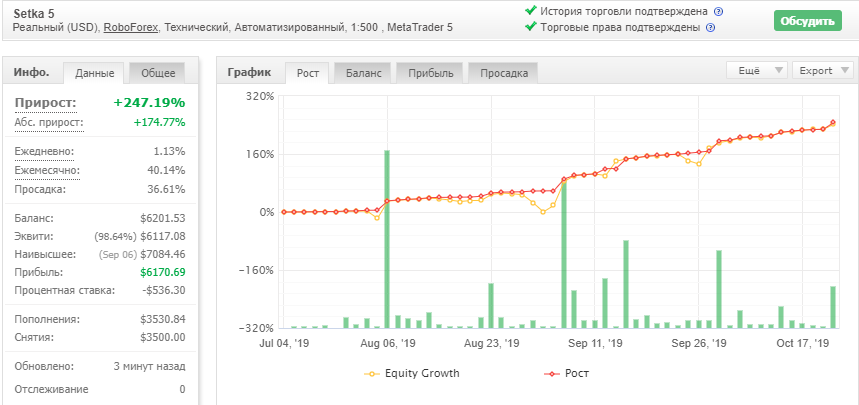
Task: Open the Export dropdown menu
Action: pos(823,70)
